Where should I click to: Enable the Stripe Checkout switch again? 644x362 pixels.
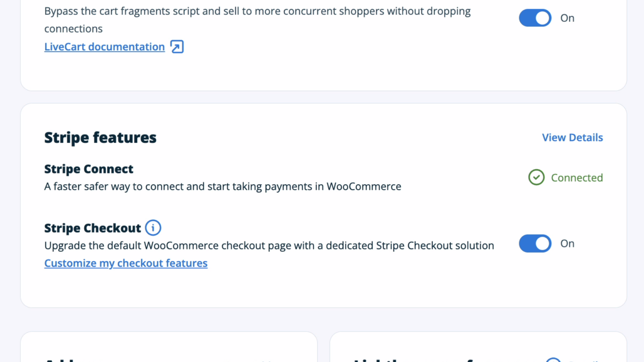point(535,243)
